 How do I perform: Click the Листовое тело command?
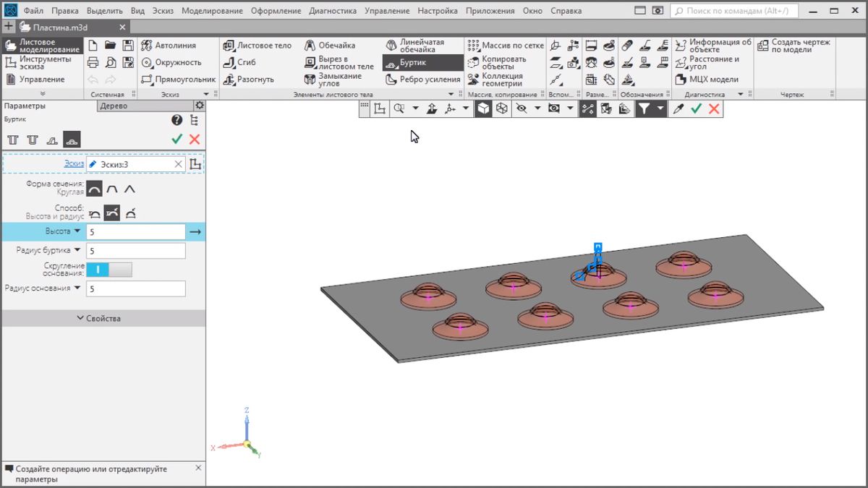pos(257,45)
